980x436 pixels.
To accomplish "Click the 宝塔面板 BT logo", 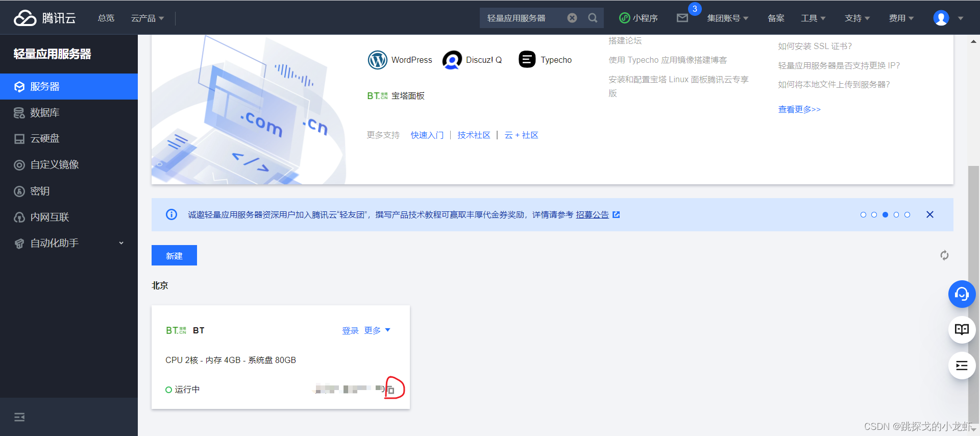I will [x=377, y=95].
